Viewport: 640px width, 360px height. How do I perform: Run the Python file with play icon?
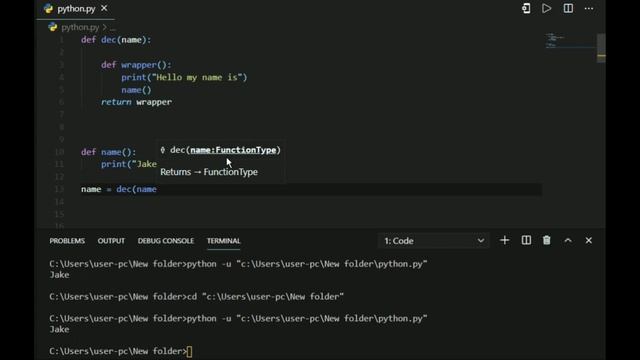(x=546, y=9)
